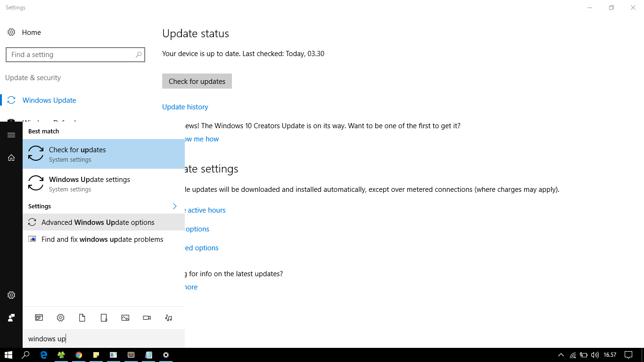
Task: Open the Action Center notifications icon
Action: [628, 355]
